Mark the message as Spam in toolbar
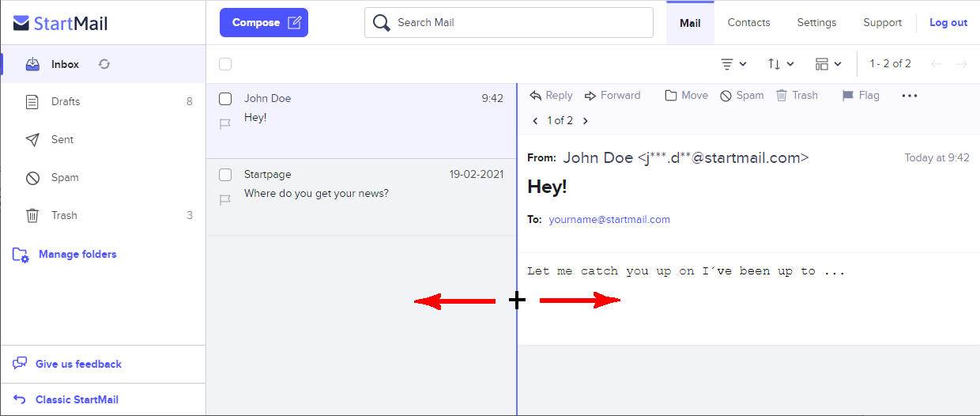Screen dimensions: 980x416 coord(742,96)
